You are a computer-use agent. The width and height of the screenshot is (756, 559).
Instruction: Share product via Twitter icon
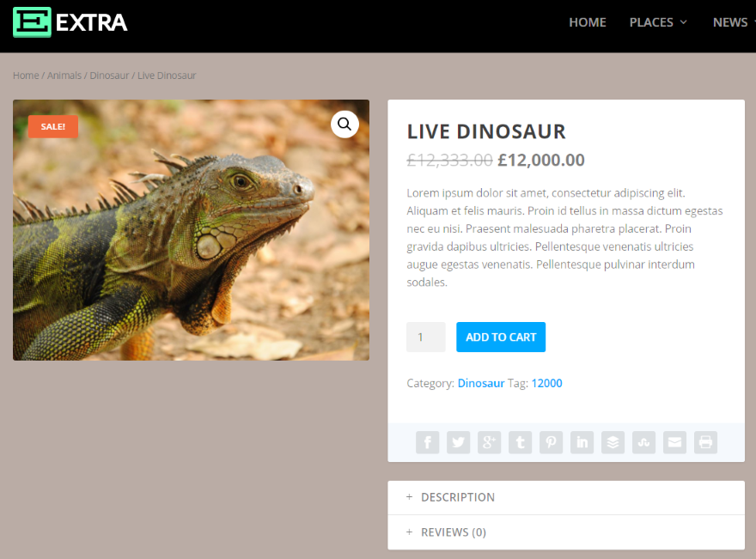coord(458,442)
